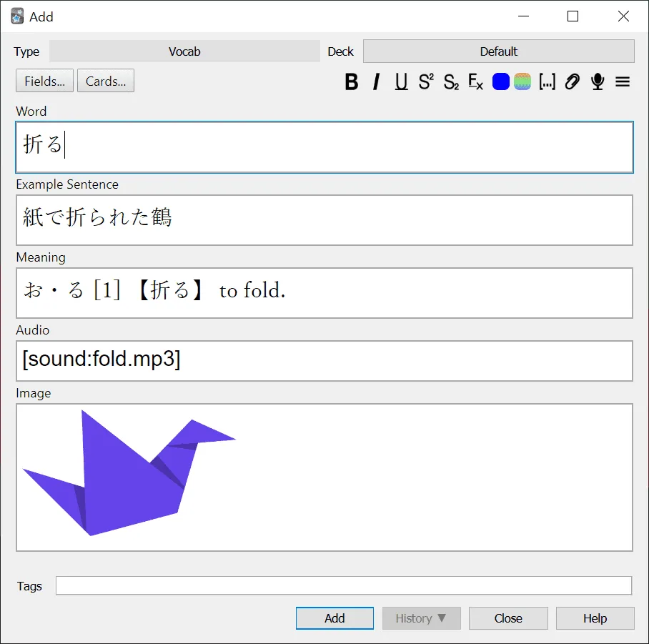Image resolution: width=649 pixels, height=644 pixels.
Task: Open the Cards... template editor
Action: point(106,81)
